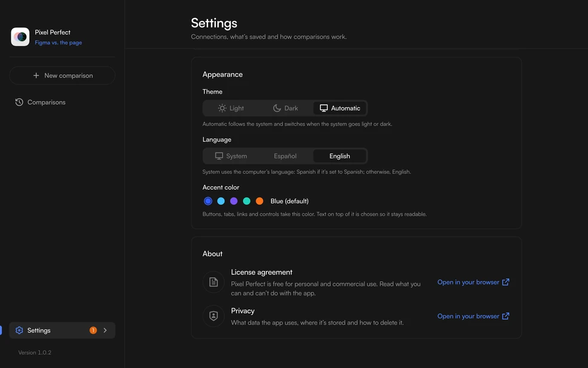The width and height of the screenshot is (588, 368).
Task: Choose the Automatic theme option
Action: click(x=340, y=108)
